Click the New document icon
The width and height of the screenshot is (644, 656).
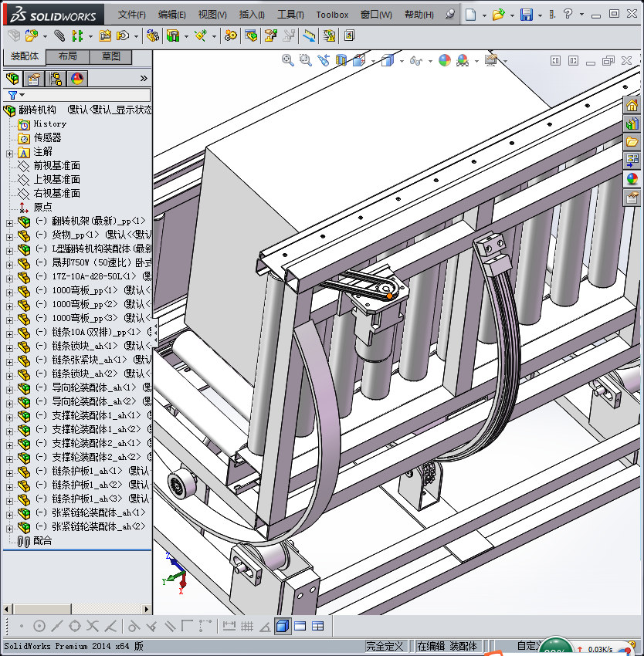point(471,15)
